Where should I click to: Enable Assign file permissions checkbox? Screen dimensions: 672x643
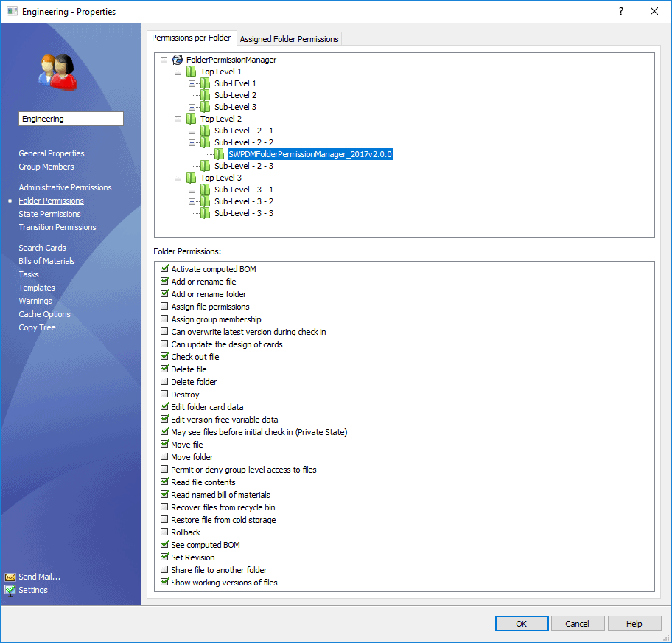coord(164,306)
